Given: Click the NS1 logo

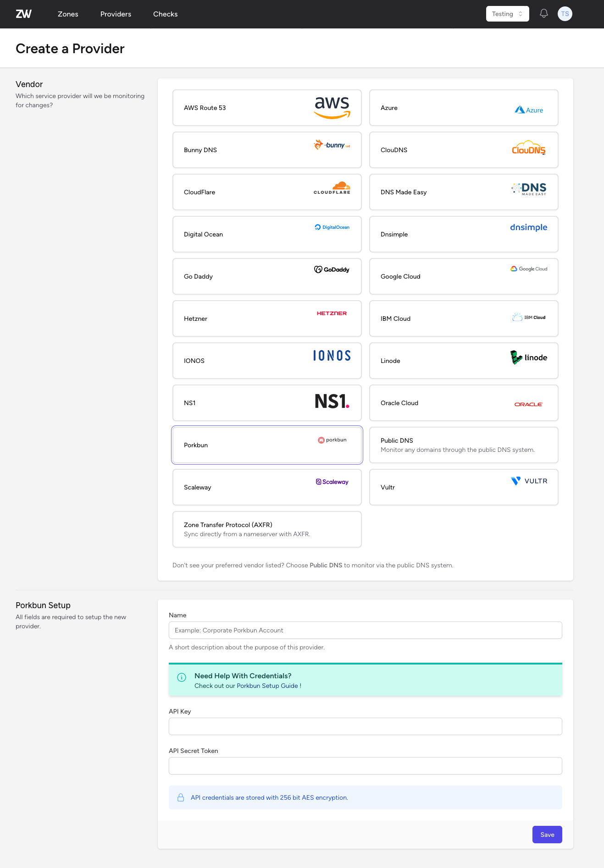Looking at the screenshot, I should [x=332, y=401].
